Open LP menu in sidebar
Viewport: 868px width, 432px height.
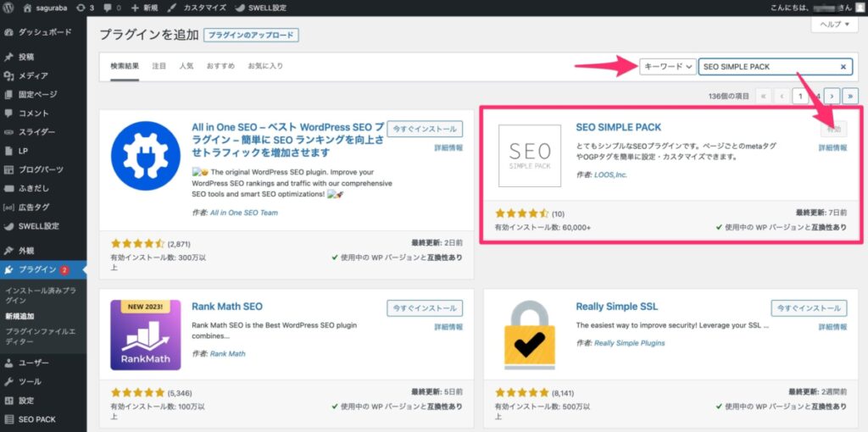click(x=43, y=151)
